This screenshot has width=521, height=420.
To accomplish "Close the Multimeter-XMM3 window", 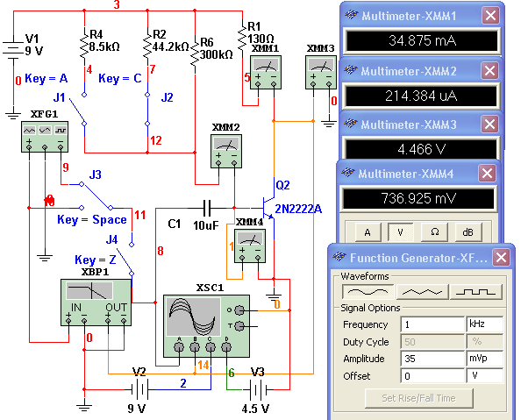I will [x=489, y=125].
